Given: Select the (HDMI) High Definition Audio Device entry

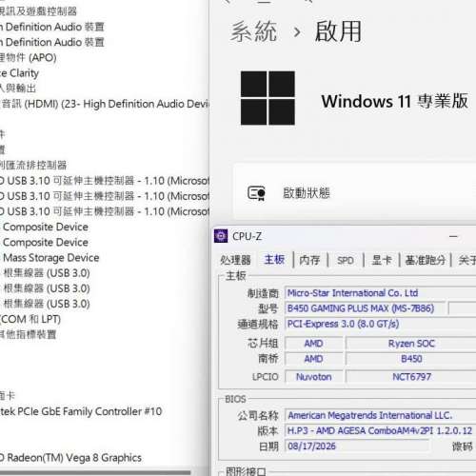Looking at the screenshot, I should 105,104.
